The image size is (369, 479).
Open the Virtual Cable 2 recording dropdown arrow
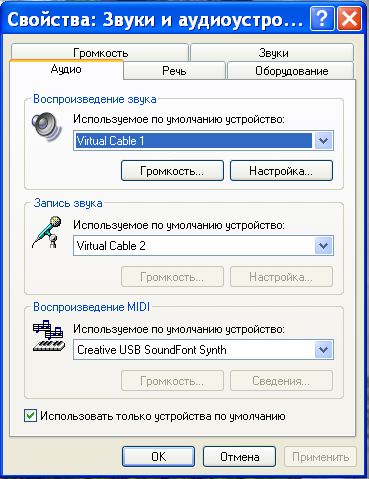pos(323,246)
